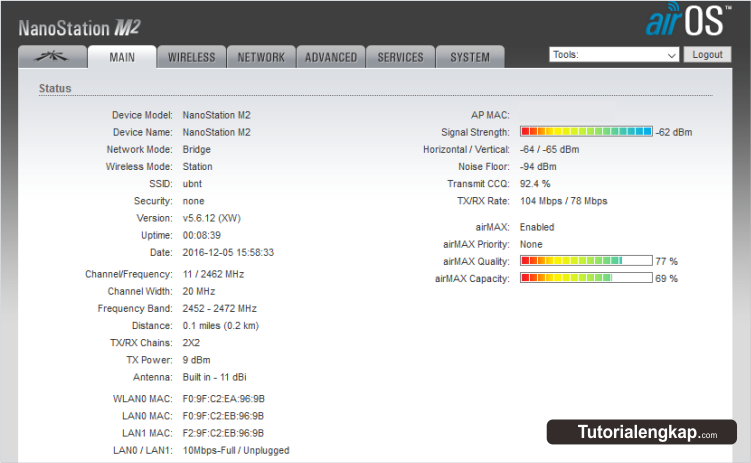Click the signal reading -62 dBm
This screenshot has height=463, width=751.
coord(673,132)
